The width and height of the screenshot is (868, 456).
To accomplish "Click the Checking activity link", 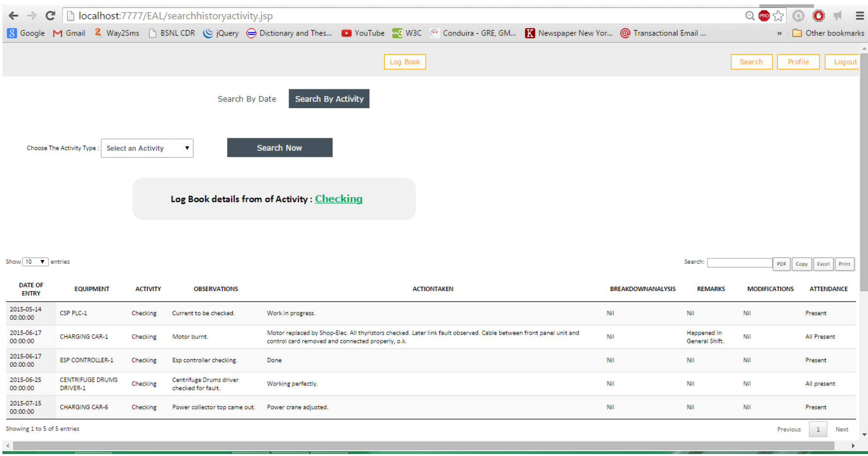I will point(338,198).
